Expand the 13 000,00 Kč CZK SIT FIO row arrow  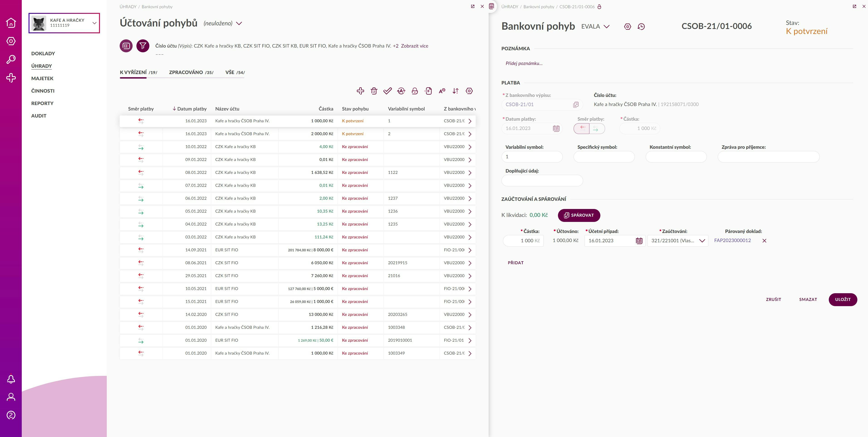coord(470,315)
